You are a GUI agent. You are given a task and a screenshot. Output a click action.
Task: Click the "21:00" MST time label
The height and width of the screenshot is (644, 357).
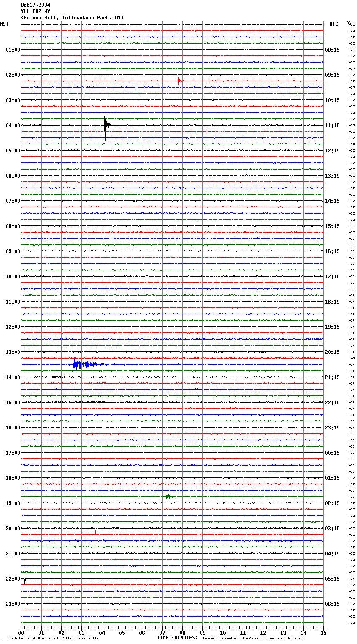[13, 554]
